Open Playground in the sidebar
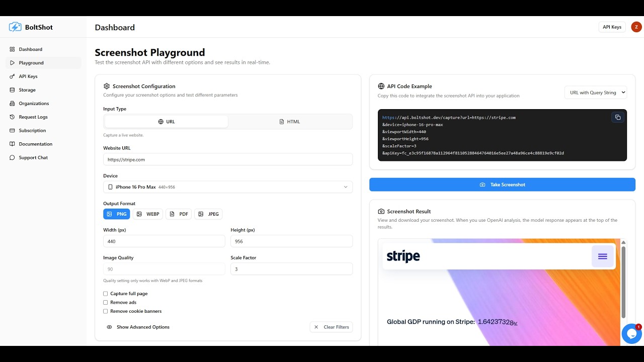This screenshot has width=644, height=362. pyautogui.click(x=43, y=63)
